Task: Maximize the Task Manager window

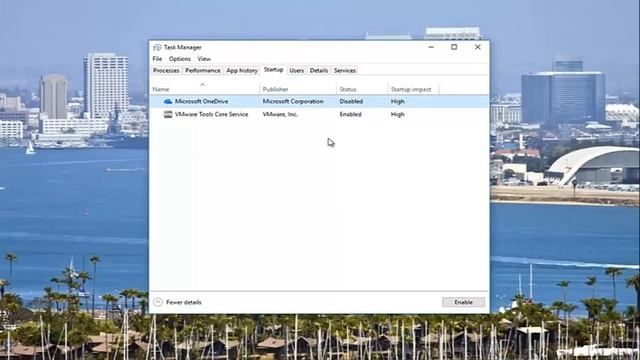Action: click(x=454, y=47)
